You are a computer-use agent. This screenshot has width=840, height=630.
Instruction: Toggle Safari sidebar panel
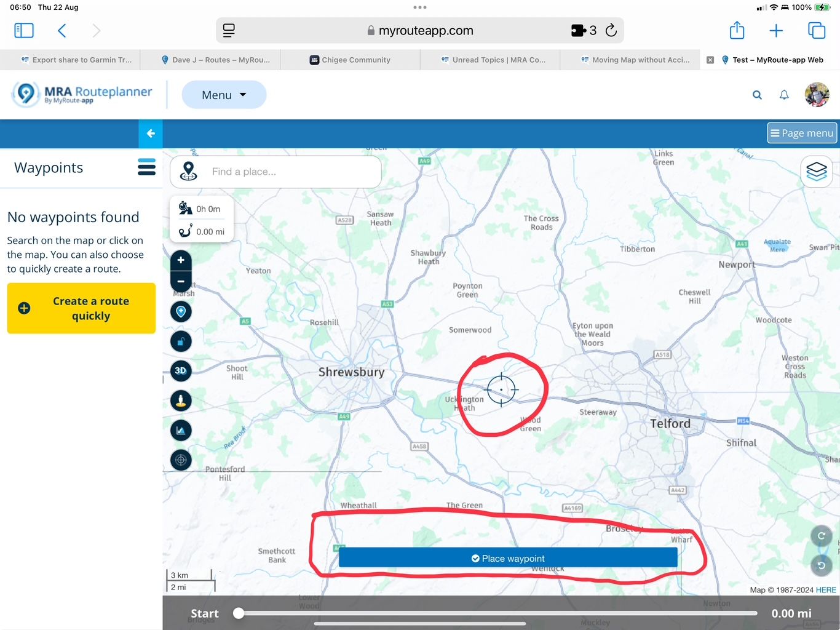pos(23,30)
